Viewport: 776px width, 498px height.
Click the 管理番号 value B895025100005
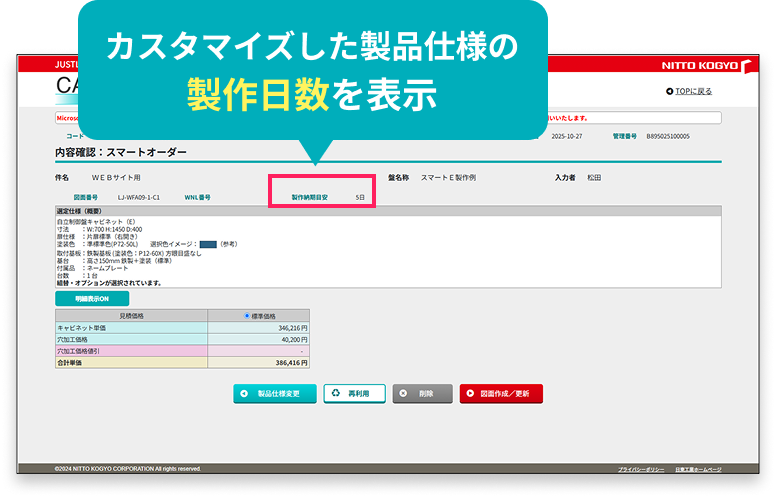click(x=668, y=136)
